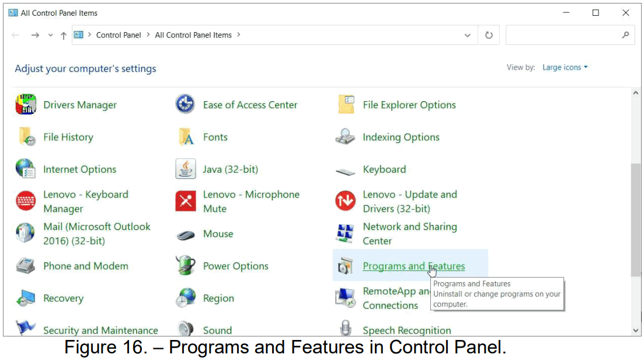Viewport: 644px width, 361px height.
Task: Open the Indexing Options magnifier icon
Action: click(345, 137)
